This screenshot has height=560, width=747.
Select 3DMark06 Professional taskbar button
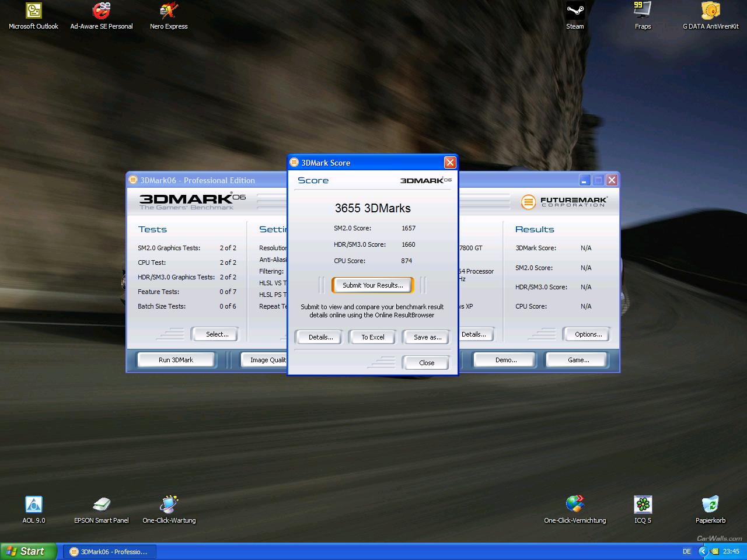tap(109, 552)
